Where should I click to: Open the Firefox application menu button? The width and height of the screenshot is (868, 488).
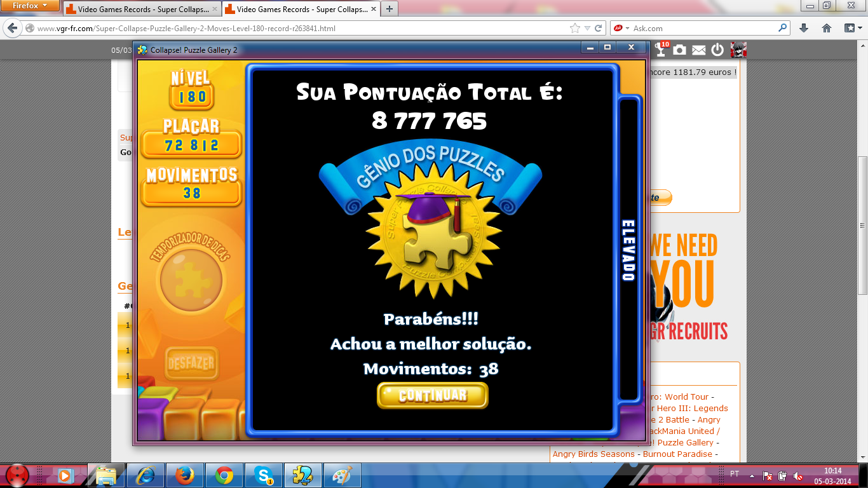[30, 6]
